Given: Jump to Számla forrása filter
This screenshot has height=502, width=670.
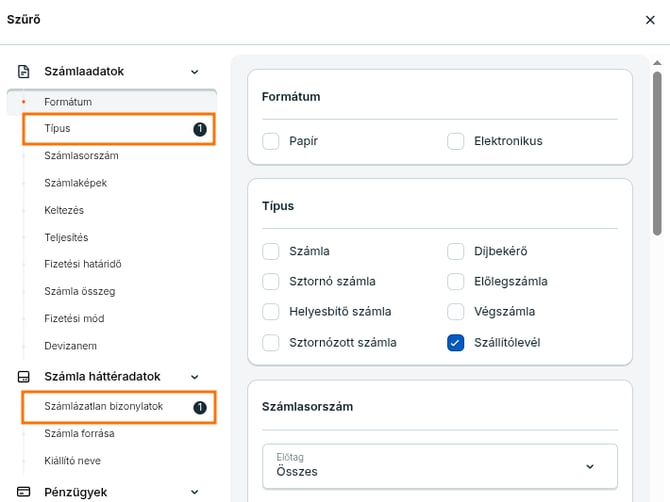Looking at the screenshot, I should click(79, 433).
